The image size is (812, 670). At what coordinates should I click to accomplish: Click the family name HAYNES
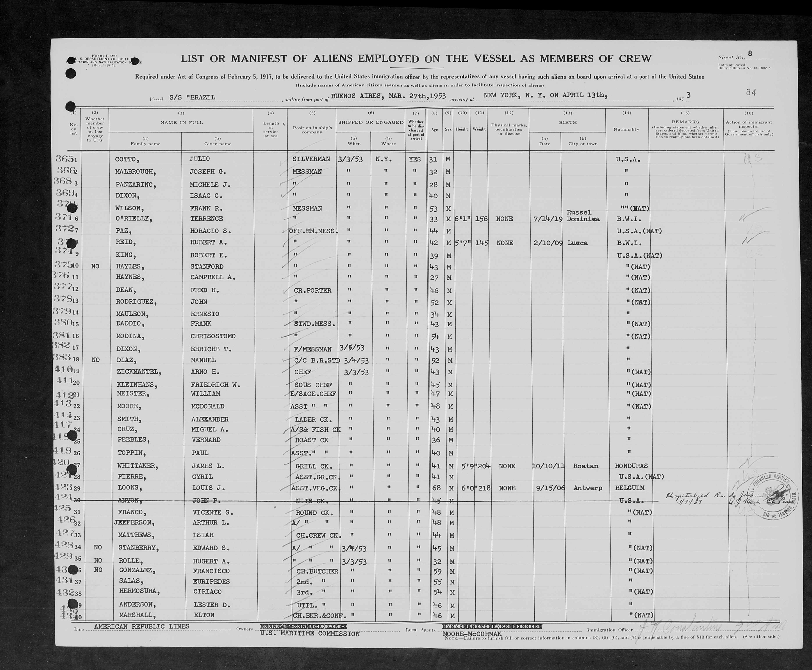[130, 277]
